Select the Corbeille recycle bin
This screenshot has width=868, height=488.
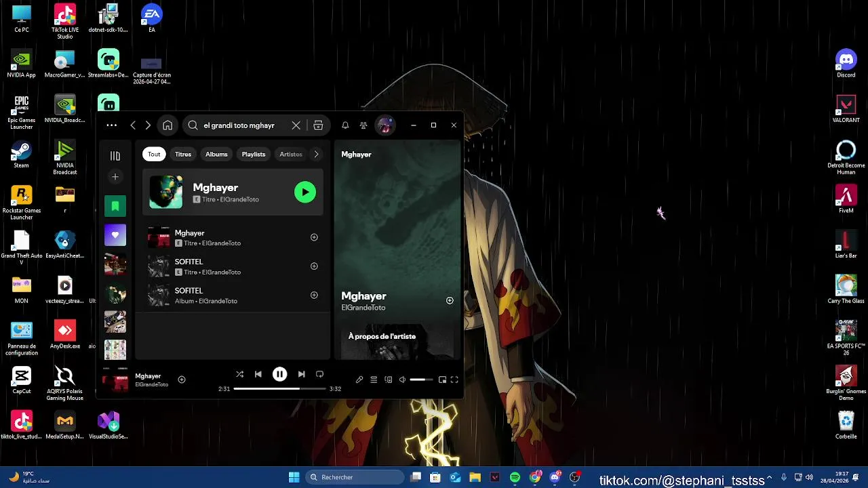846,426
